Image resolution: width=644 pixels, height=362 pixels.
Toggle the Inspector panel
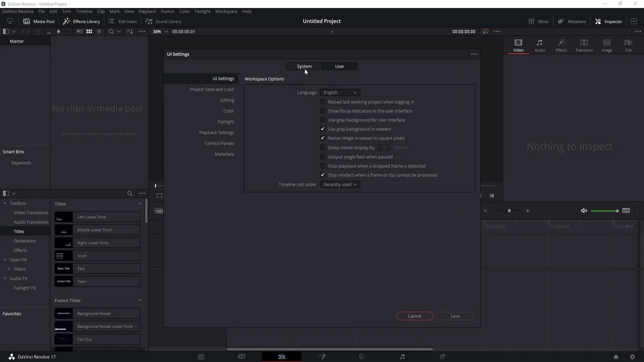(609, 21)
